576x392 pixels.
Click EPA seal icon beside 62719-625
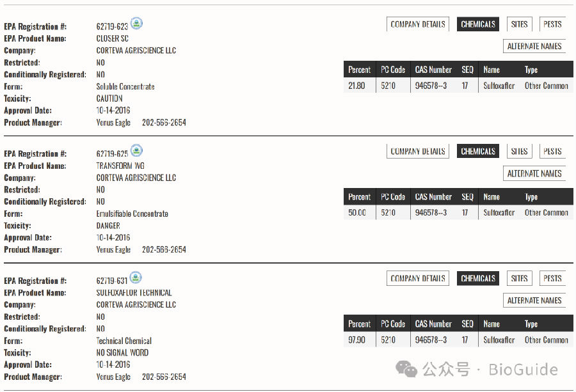click(x=137, y=150)
